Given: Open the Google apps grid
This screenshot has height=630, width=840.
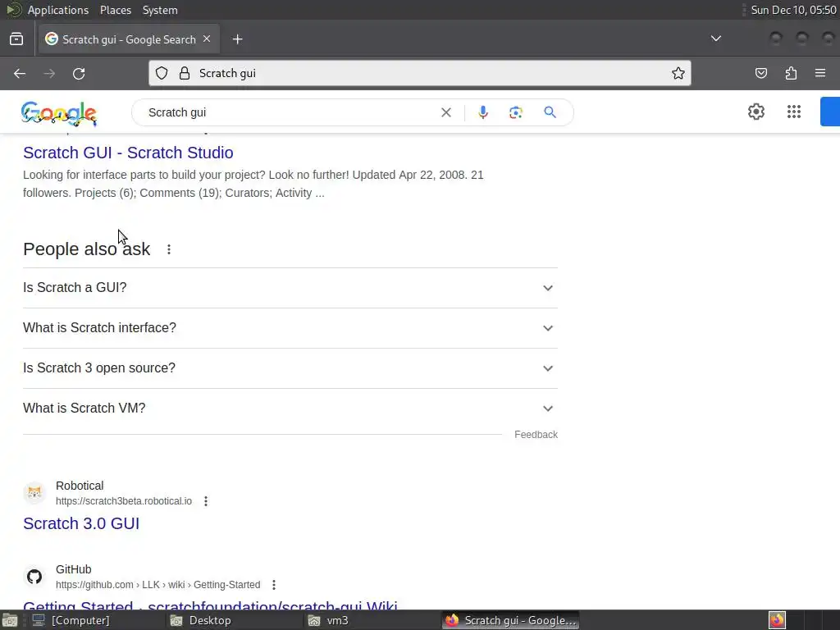Looking at the screenshot, I should [794, 112].
